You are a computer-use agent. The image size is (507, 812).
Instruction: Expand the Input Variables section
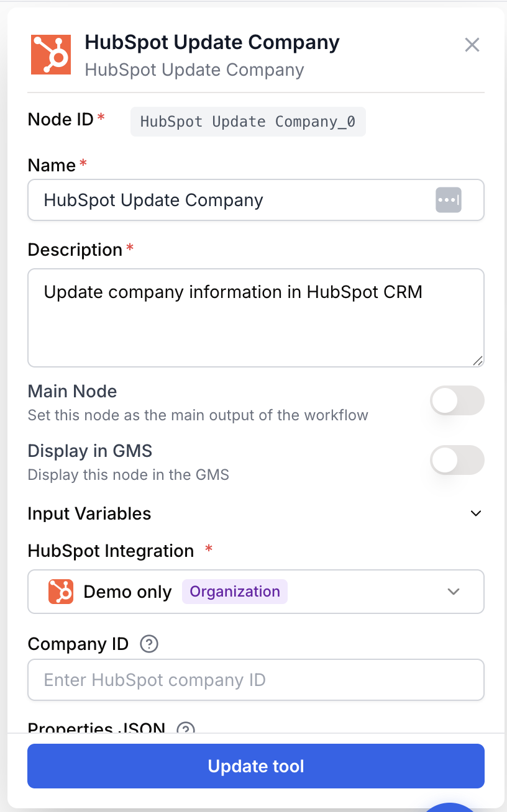[476, 513]
